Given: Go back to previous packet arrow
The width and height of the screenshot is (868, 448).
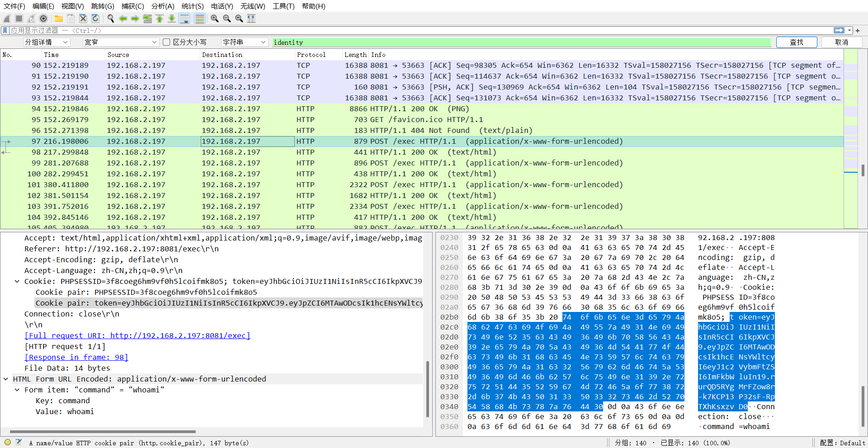Looking at the screenshot, I should tap(123, 19).
